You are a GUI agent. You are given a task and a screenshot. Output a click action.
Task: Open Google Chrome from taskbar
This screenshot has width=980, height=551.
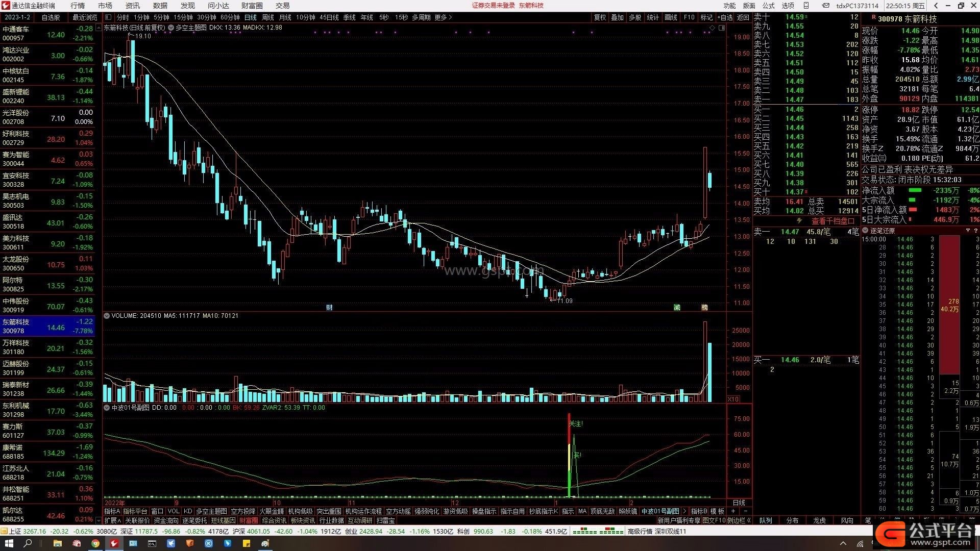point(95,543)
